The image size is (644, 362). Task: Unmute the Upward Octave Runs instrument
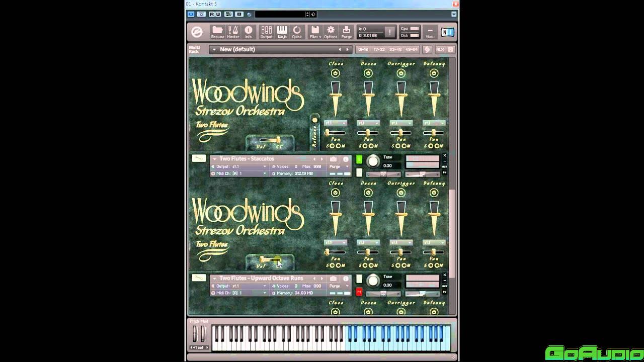[359, 292]
